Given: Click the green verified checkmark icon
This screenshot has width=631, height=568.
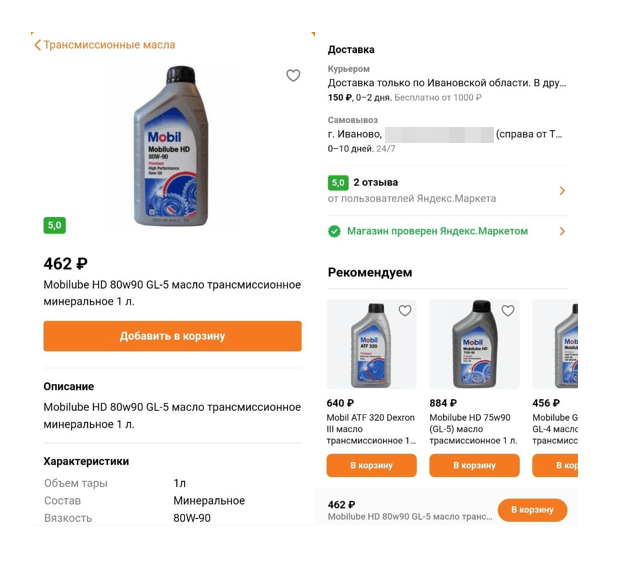Looking at the screenshot, I should pyautogui.click(x=335, y=231).
